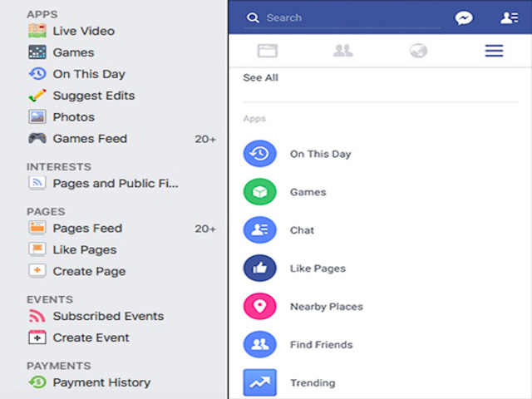Image resolution: width=532 pixels, height=399 pixels.
Task: Select On This Day label in mobile menu
Action: click(x=321, y=154)
